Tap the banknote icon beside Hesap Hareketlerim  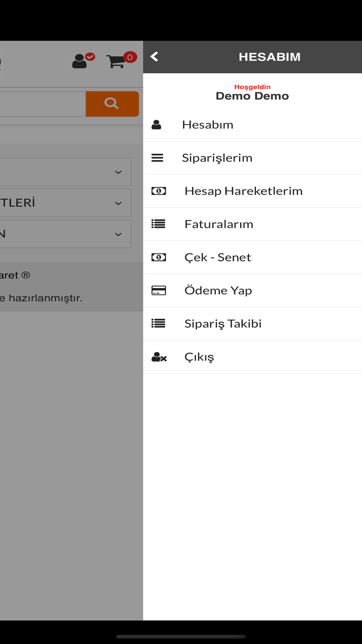click(159, 191)
